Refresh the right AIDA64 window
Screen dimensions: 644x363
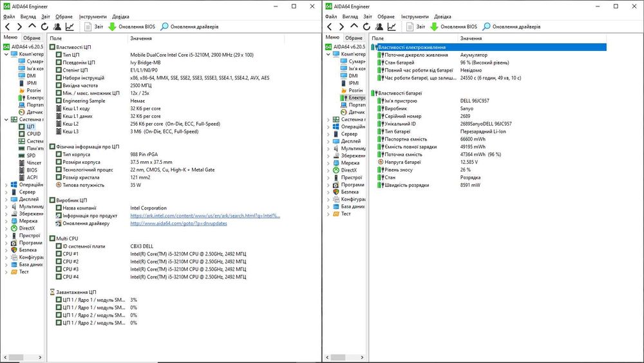point(366,26)
